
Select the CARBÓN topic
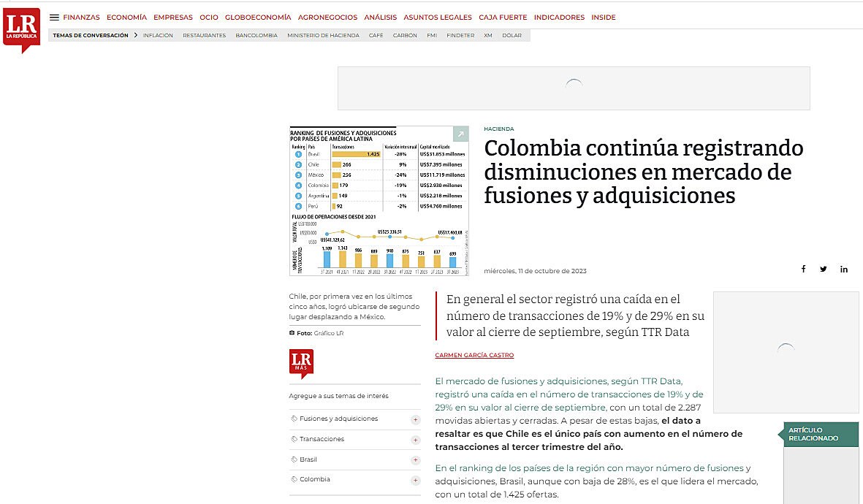point(405,35)
